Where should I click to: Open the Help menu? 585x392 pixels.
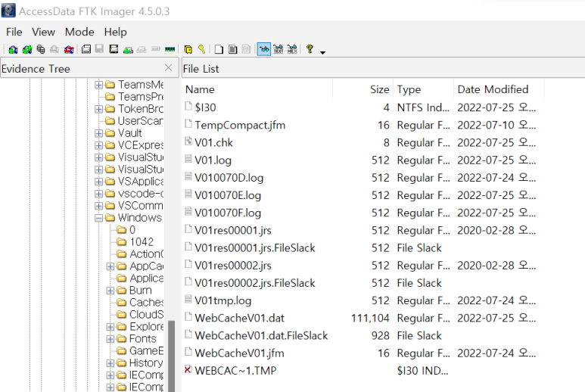tap(115, 32)
